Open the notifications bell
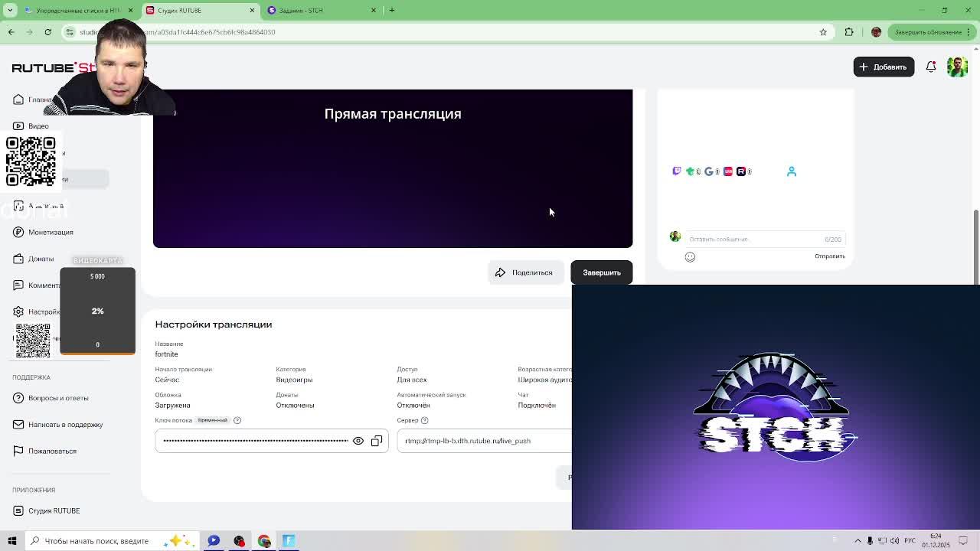This screenshot has width=980, height=551. tap(931, 67)
